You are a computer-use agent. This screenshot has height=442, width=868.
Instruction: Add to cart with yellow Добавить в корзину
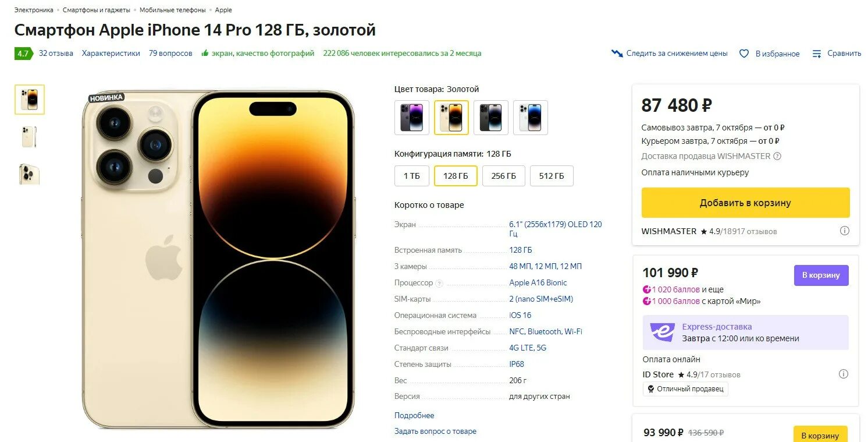pyautogui.click(x=745, y=203)
